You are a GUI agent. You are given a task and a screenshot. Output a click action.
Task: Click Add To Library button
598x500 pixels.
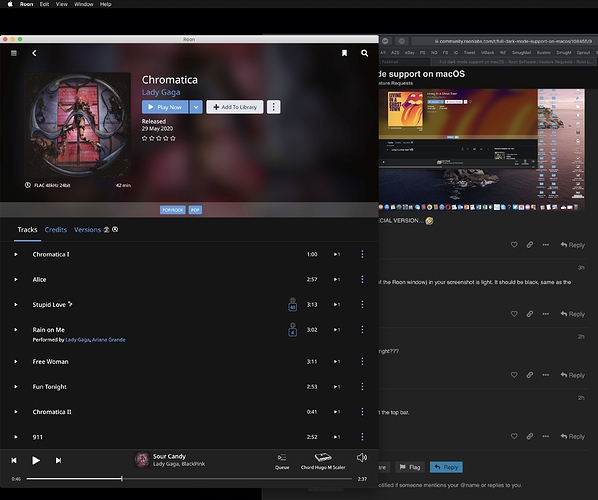[x=235, y=107]
